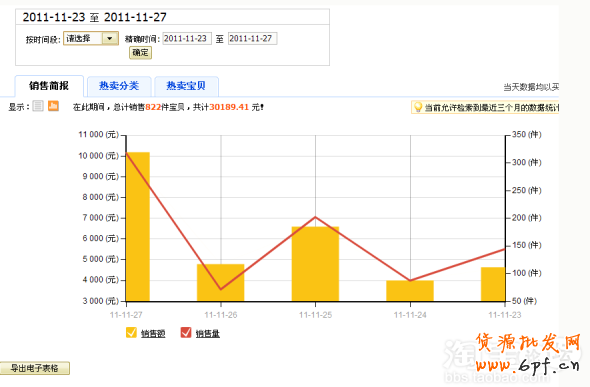The height and width of the screenshot is (387, 590).
Task: Switch to list view display icon
Action: coord(38,106)
